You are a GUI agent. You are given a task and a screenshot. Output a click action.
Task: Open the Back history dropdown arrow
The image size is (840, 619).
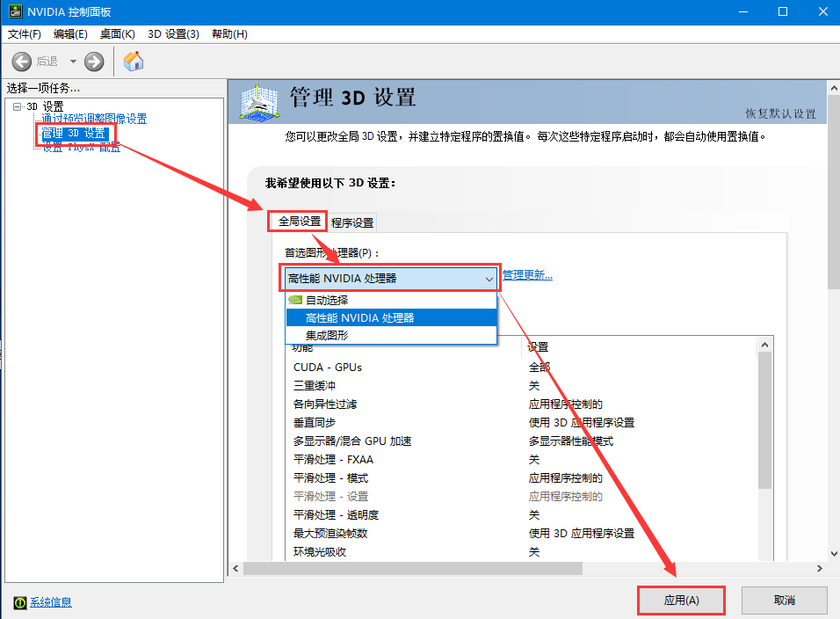pyautogui.click(x=73, y=62)
